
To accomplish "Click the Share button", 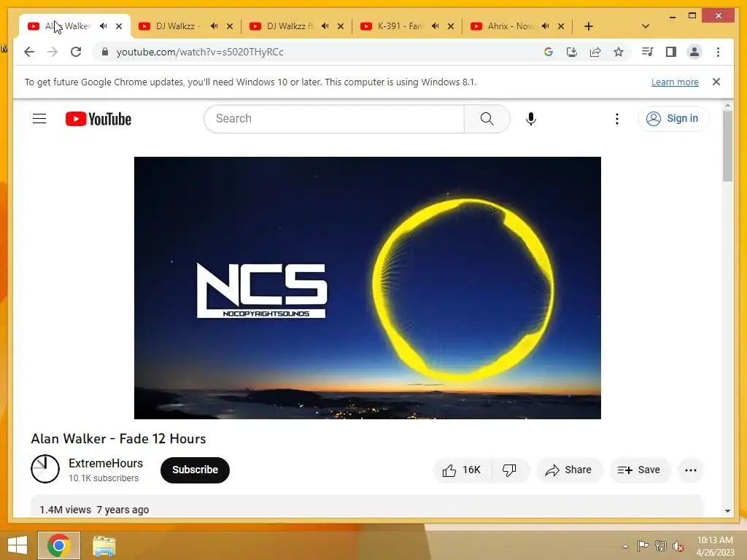I will pyautogui.click(x=569, y=470).
